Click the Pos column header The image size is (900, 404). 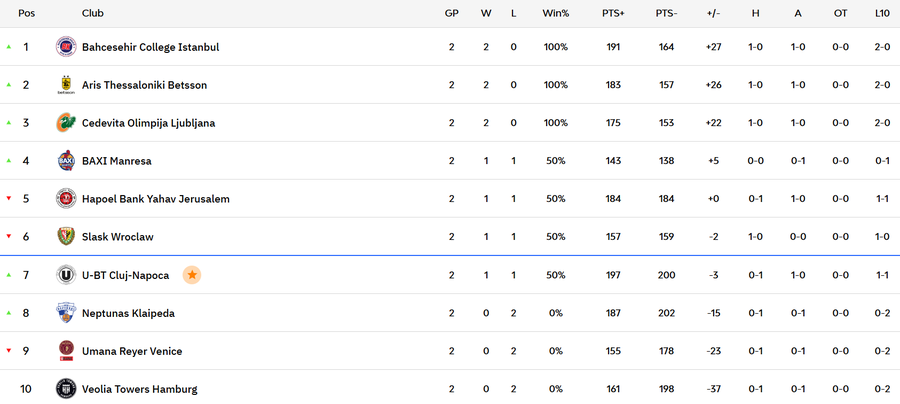[x=26, y=13]
